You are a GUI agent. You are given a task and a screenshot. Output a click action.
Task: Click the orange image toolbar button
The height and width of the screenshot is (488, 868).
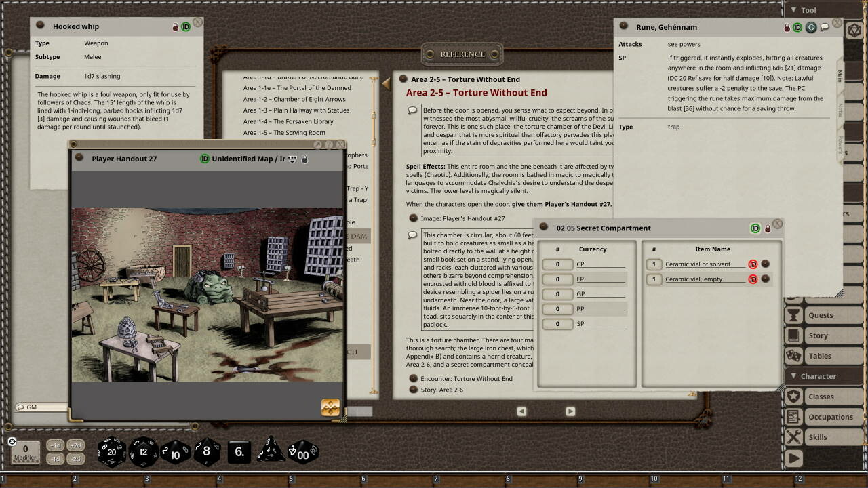[x=330, y=407]
